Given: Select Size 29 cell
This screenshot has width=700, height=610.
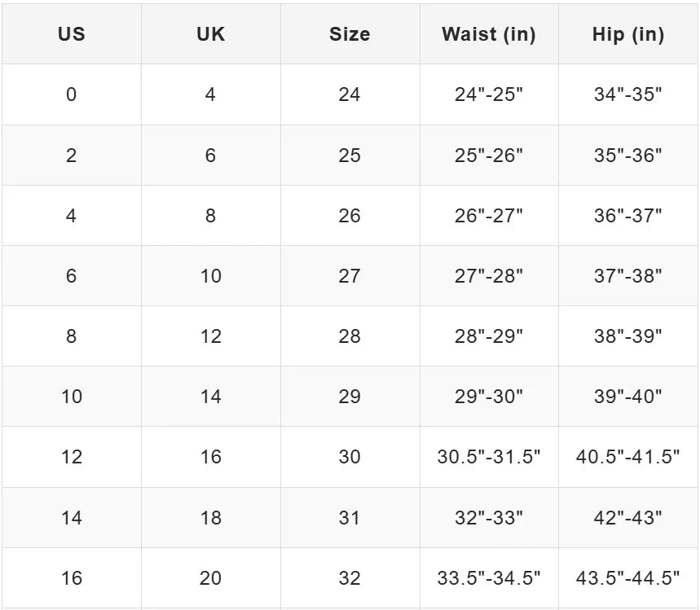Looking at the screenshot, I should pyautogui.click(x=350, y=396).
